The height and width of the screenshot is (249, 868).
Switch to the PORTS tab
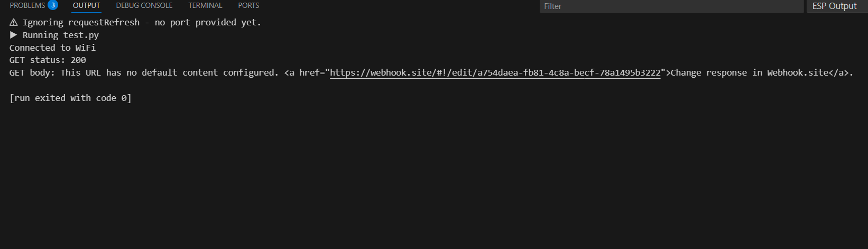(248, 5)
